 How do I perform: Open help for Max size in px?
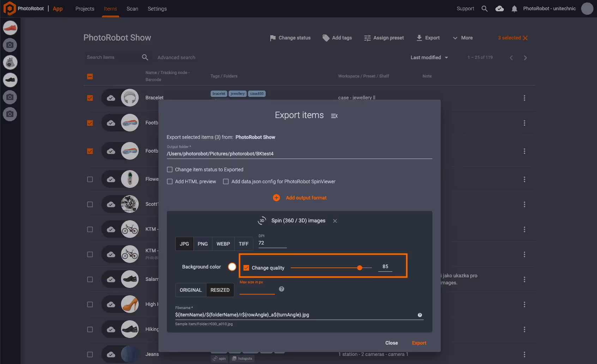click(282, 289)
